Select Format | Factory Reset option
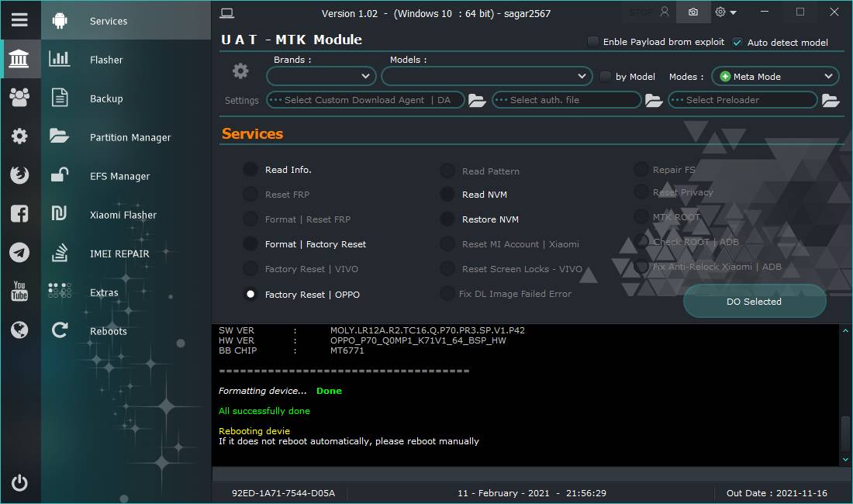The image size is (853, 504). [250, 244]
